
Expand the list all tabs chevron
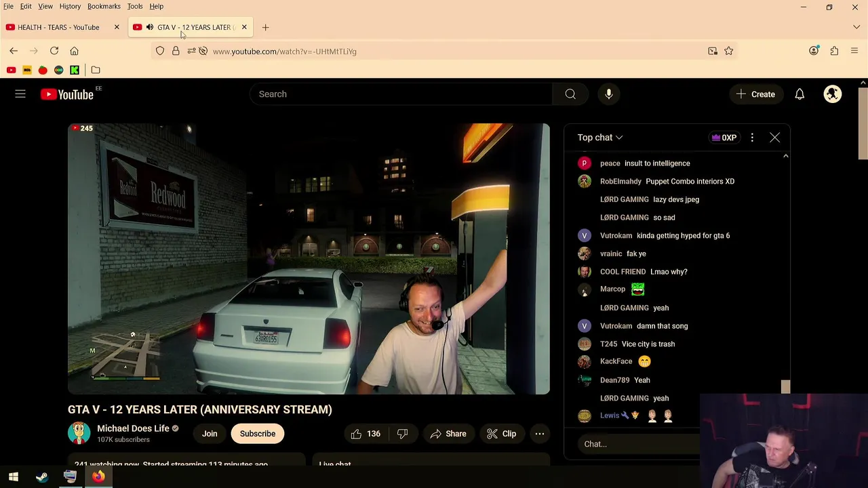point(856,27)
